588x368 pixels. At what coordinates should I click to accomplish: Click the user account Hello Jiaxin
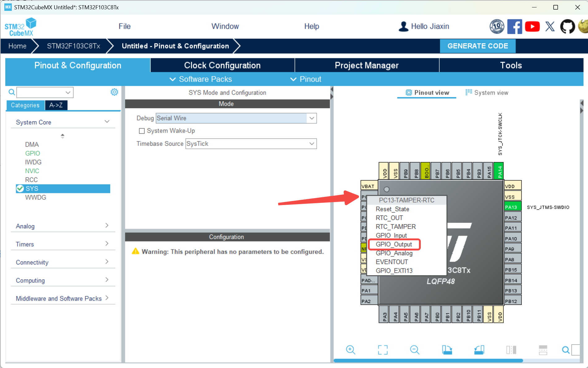424,26
